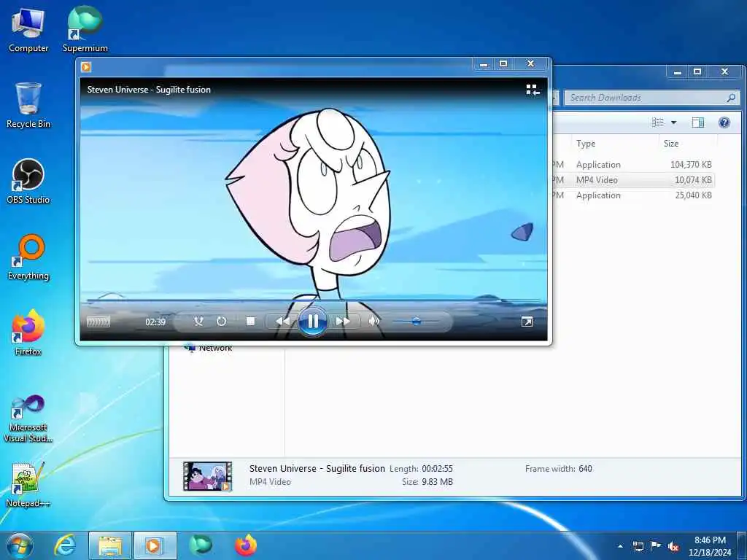Screen dimensions: 747x560
Task: Click the 02:39 elapsed time display
Action: point(155,322)
